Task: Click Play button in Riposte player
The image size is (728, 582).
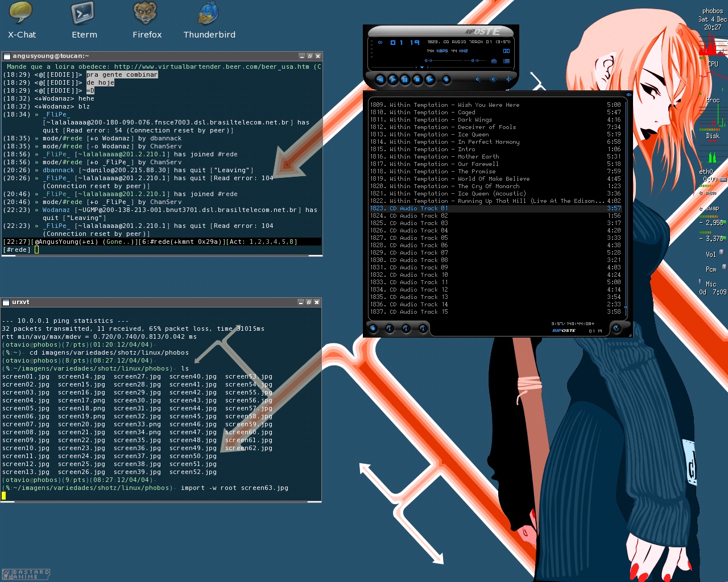Action: coord(392,80)
